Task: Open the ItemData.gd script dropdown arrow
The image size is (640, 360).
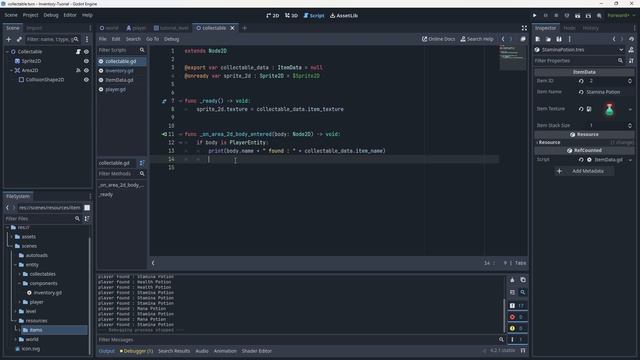Action: click(630, 160)
